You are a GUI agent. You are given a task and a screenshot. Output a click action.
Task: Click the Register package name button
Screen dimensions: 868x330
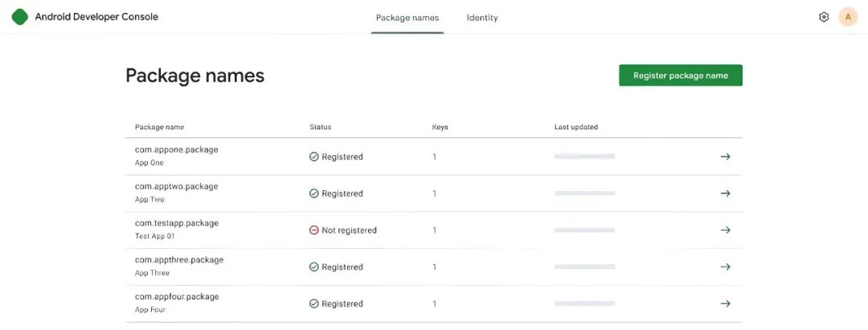click(x=681, y=75)
